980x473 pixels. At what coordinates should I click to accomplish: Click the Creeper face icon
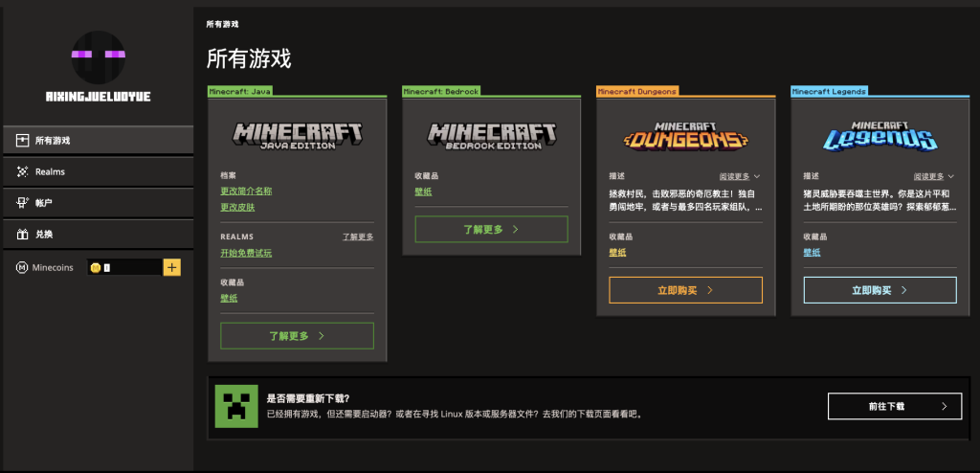tap(235, 407)
